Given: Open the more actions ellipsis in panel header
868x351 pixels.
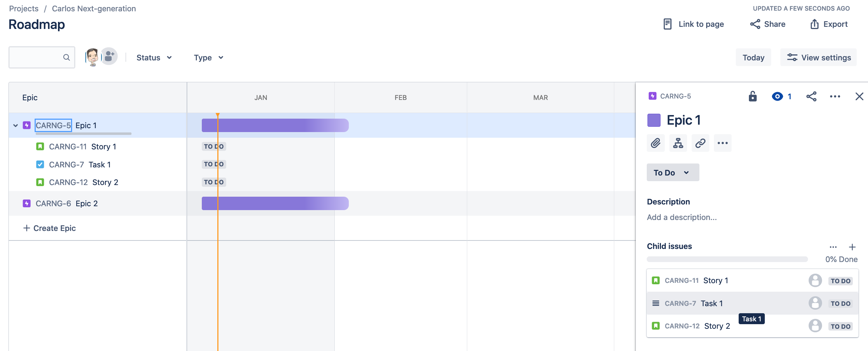Looking at the screenshot, I should (835, 96).
